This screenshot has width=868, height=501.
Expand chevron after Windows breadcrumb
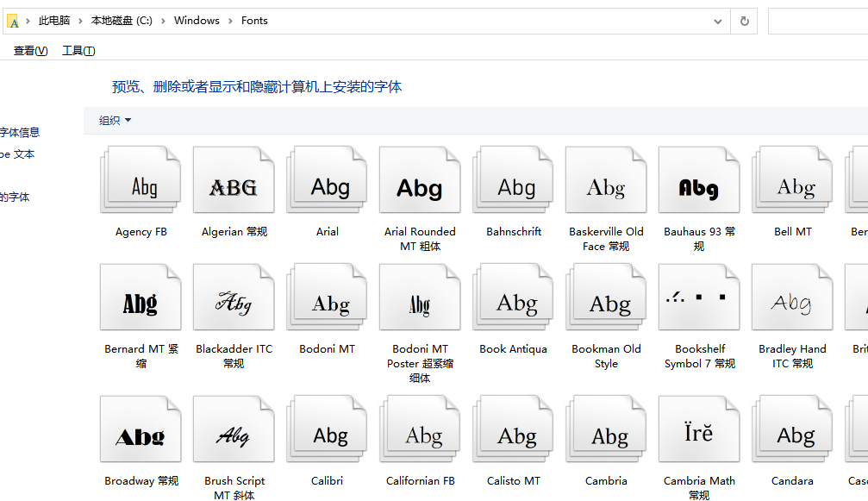tap(230, 21)
